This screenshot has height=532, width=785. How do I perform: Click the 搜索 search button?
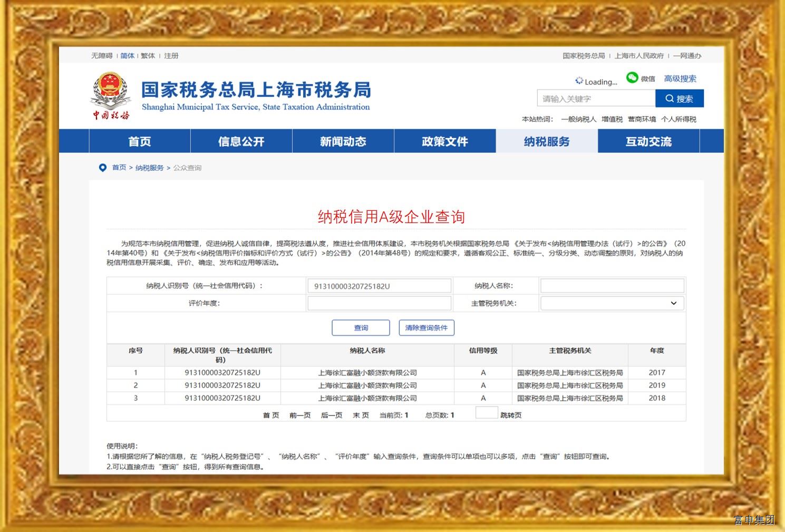point(680,99)
